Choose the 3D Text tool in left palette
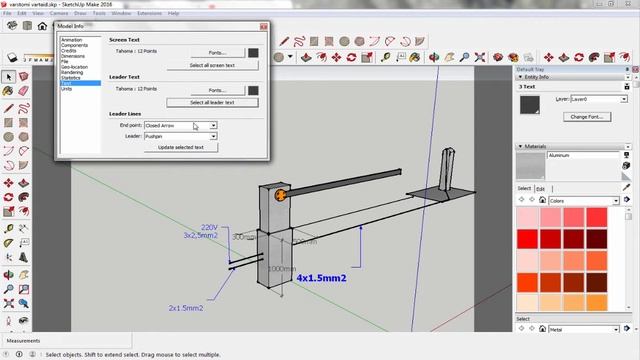 click(x=24, y=257)
